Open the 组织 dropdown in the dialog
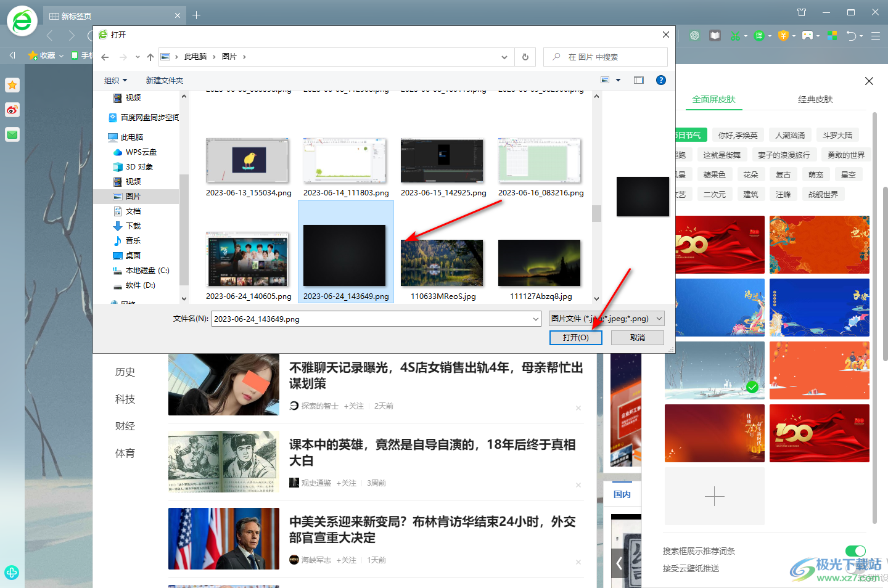Image resolution: width=888 pixels, height=588 pixels. (115, 80)
